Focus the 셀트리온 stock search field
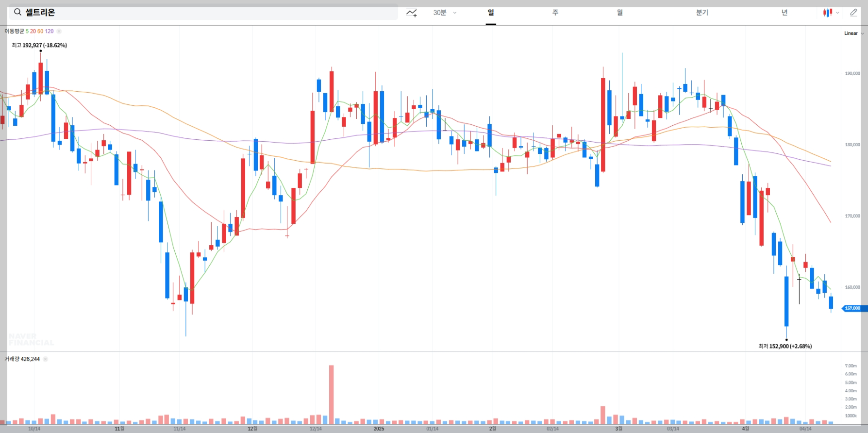 pos(203,12)
